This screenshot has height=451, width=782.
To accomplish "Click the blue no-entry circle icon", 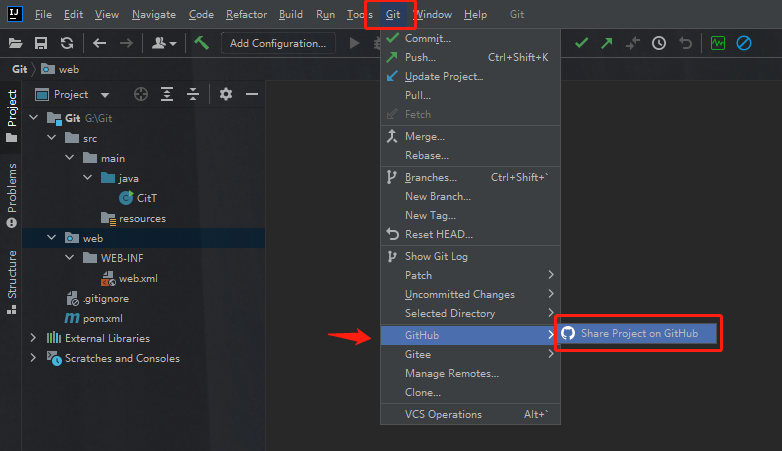I will [744, 43].
